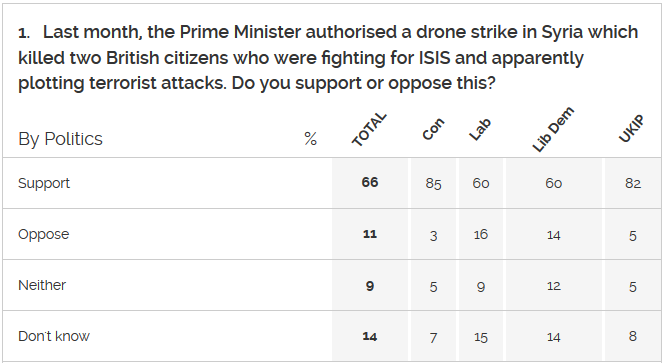Click the percent symbol header
The width and height of the screenshot is (668, 363).
pyautogui.click(x=311, y=139)
